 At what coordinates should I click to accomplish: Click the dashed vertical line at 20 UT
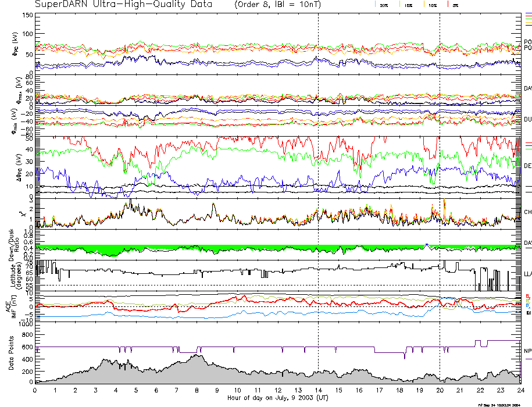(440, 174)
